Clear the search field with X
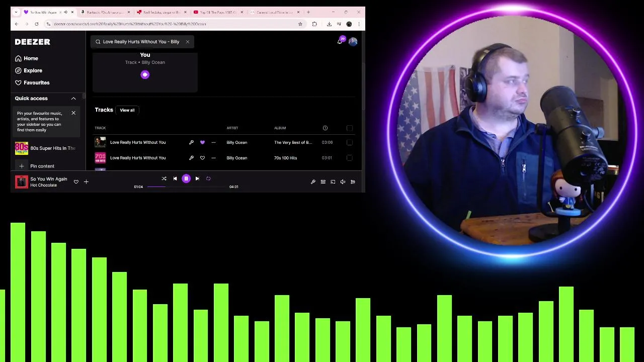The width and height of the screenshot is (644, 362). pyautogui.click(x=187, y=42)
